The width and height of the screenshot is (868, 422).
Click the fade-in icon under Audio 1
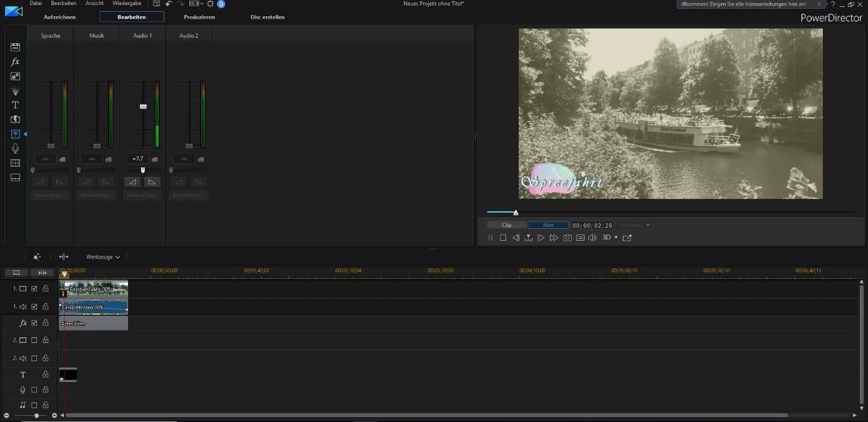point(132,182)
